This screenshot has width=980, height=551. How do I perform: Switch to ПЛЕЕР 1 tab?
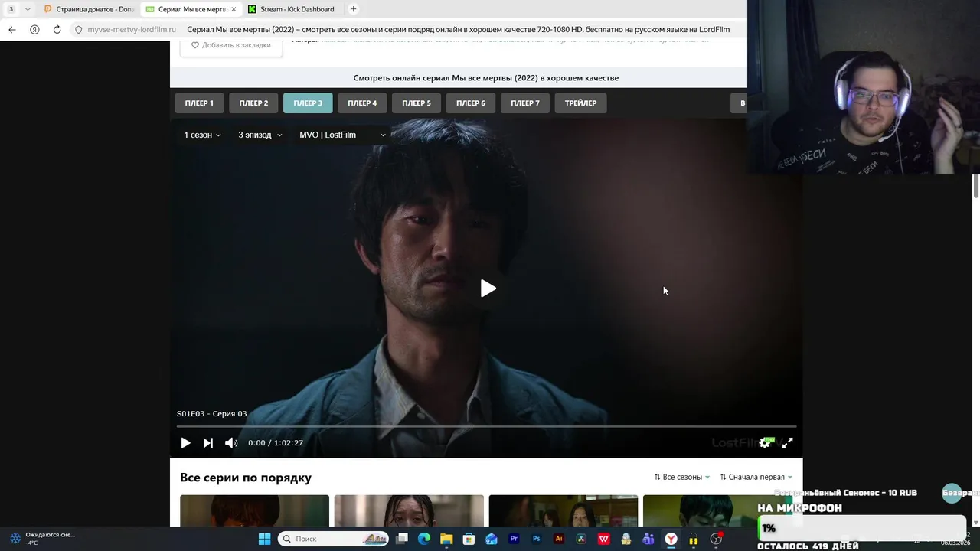pos(199,103)
